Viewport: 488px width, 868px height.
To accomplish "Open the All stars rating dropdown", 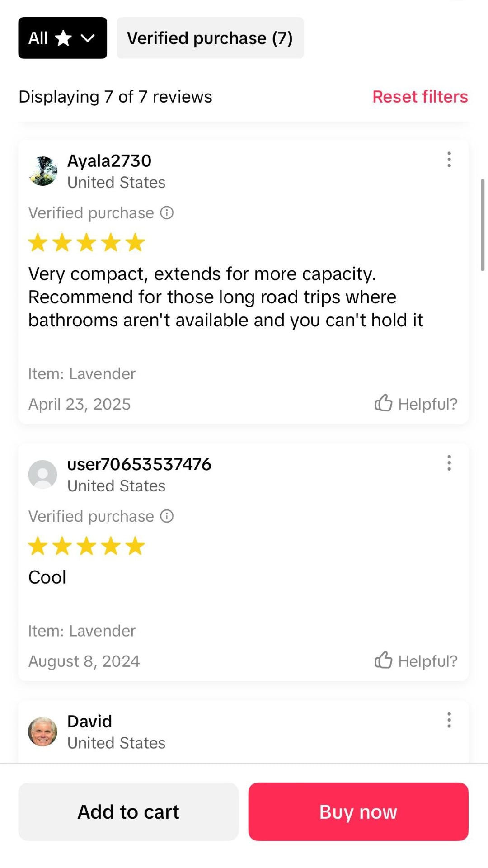I will coord(62,38).
